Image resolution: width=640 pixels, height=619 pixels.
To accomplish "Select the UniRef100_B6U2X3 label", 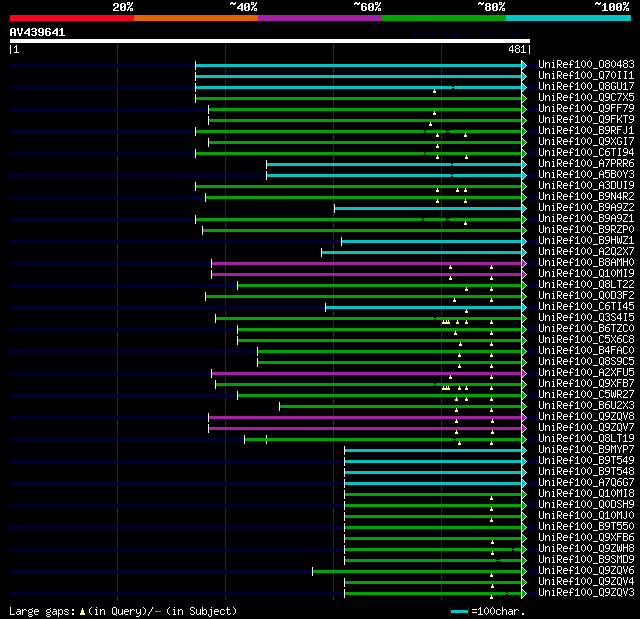I will [x=586, y=406].
